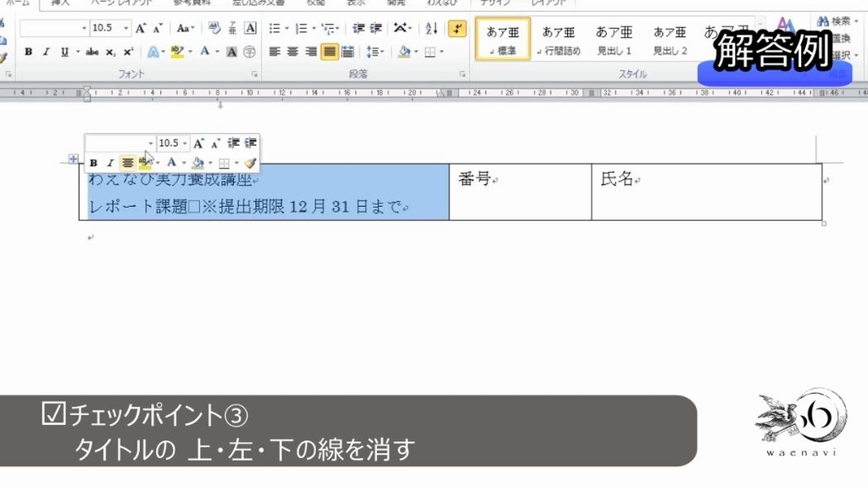Click the Phonetic Guide (ruby) icon
The image size is (868, 487).
pyautogui.click(x=232, y=28)
